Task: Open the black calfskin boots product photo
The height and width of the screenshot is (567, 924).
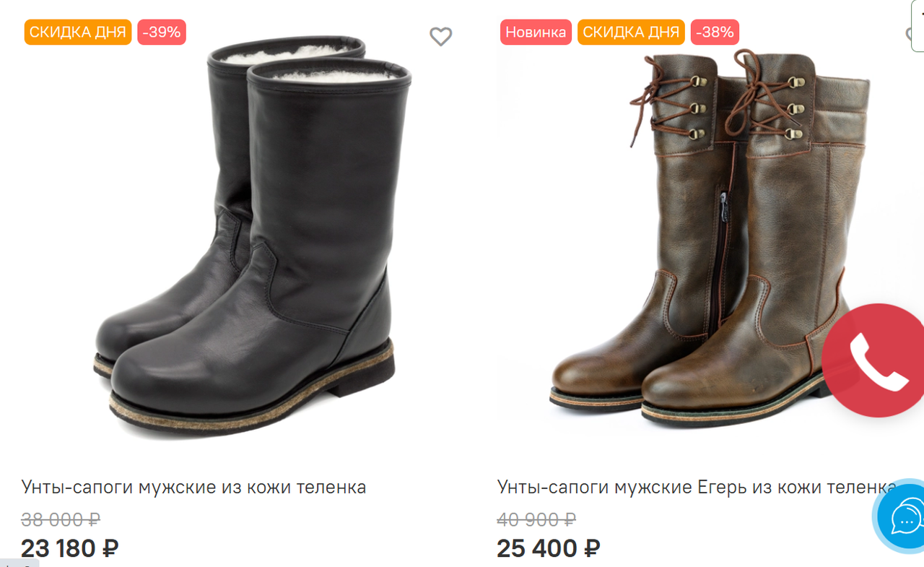Action: [x=245, y=238]
